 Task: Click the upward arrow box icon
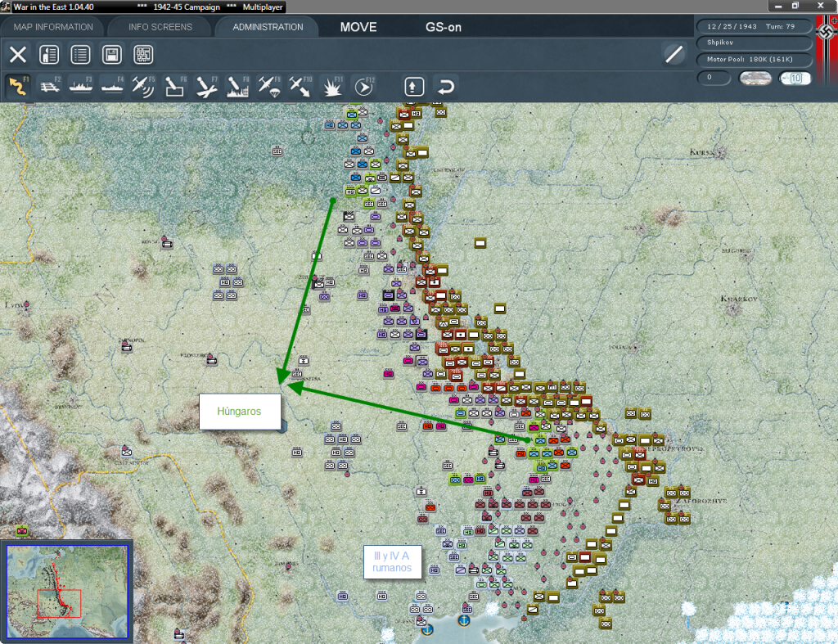[x=414, y=87]
